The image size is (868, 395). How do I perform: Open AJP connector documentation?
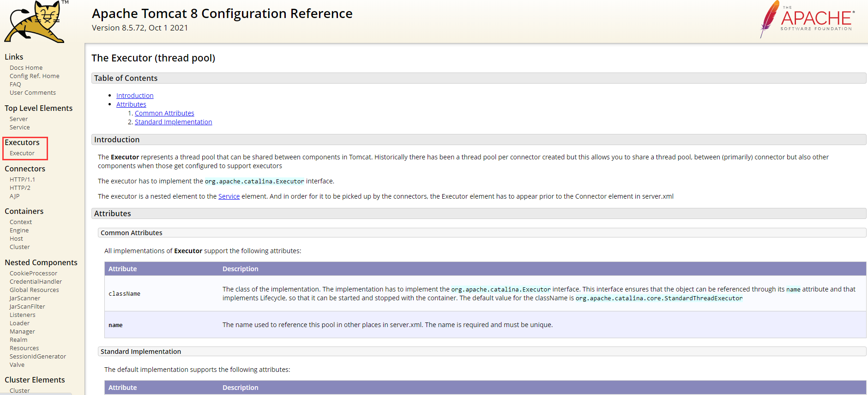pos(15,196)
